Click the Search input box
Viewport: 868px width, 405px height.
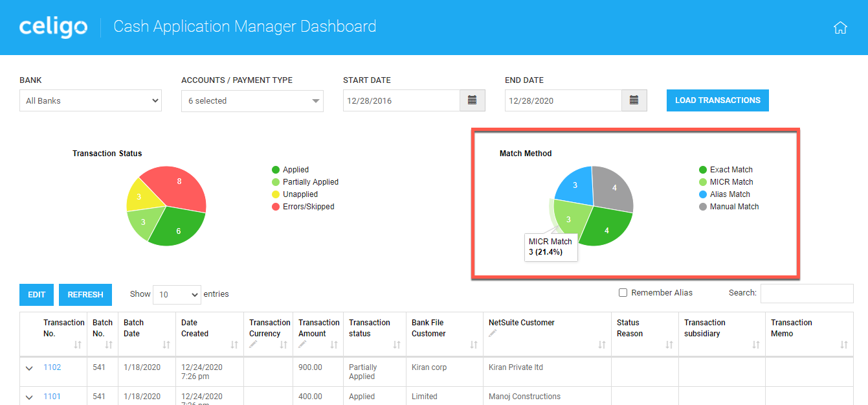pos(807,294)
